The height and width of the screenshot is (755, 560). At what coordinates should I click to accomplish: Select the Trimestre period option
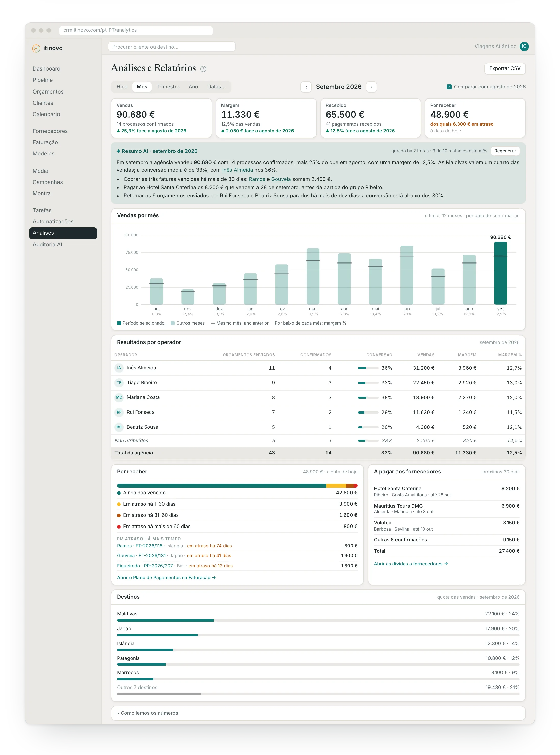coord(168,87)
